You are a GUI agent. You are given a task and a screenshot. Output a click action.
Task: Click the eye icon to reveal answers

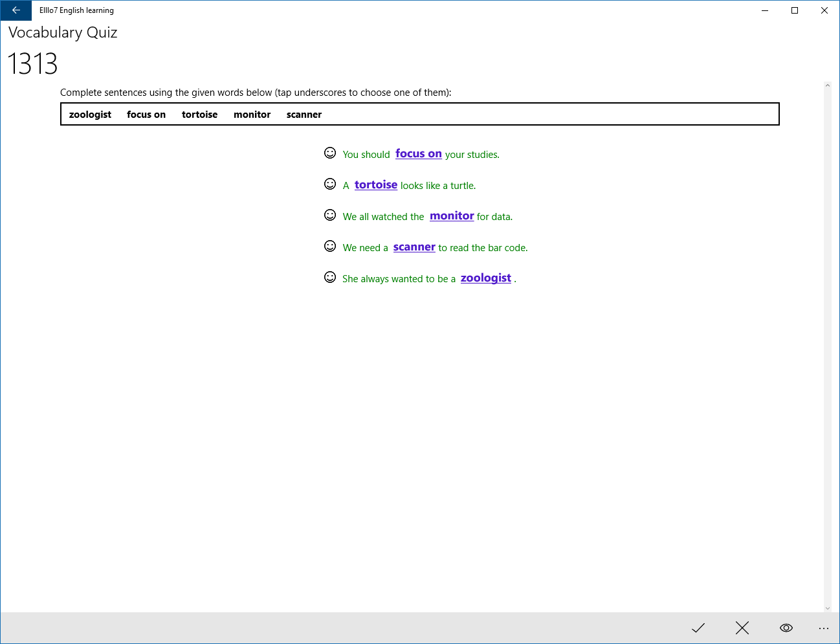pos(786,628)
